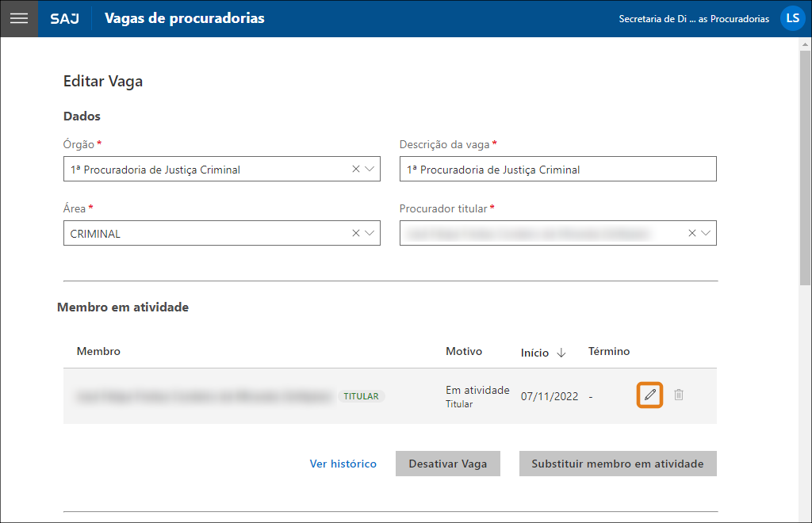
Task: Expand the Procurador titular dropdown
Action: (x=706, y=233)
